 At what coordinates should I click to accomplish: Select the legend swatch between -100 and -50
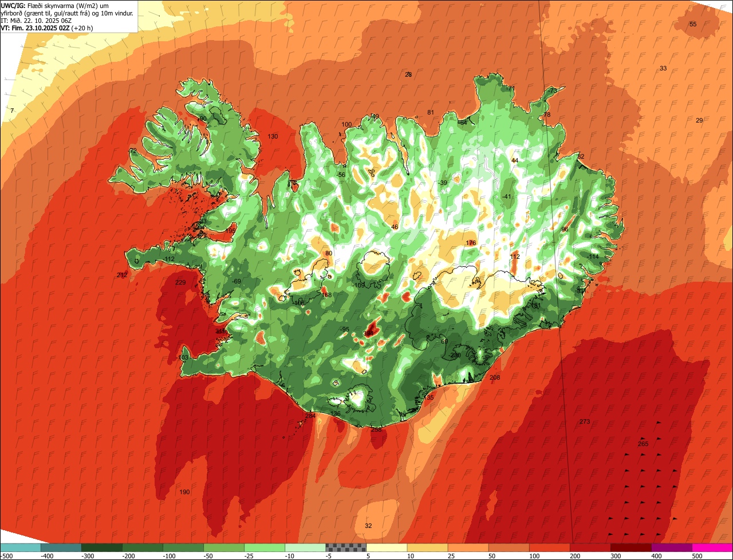183,547
